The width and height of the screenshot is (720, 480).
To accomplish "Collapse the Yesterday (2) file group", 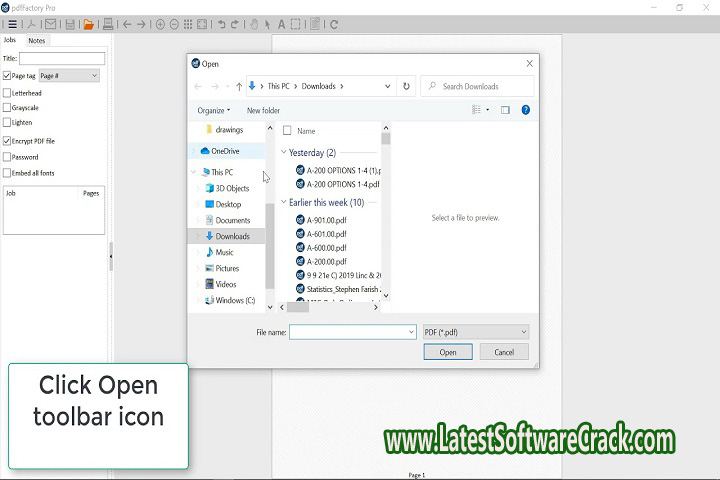I will (x=284, y=153).
